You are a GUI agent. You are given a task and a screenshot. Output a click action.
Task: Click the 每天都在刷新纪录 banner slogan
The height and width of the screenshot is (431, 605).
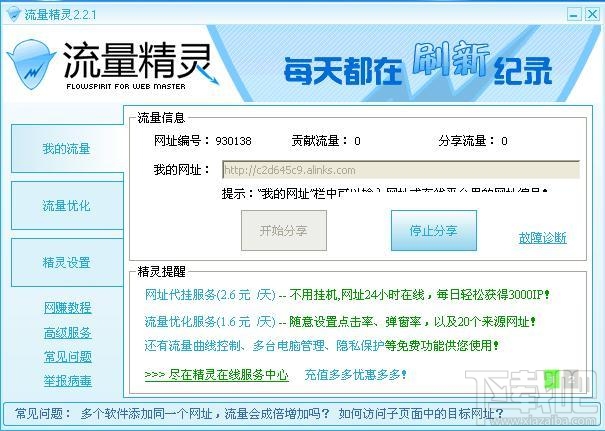click(418, 64)
